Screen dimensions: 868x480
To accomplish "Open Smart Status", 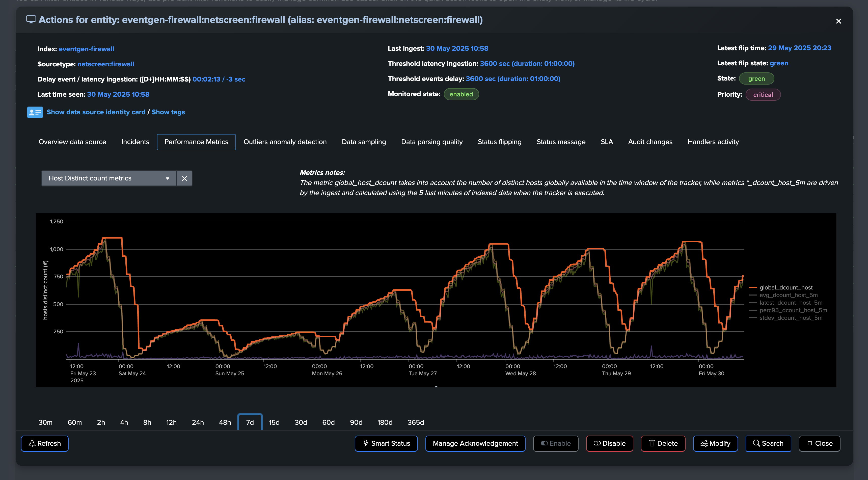I will point(386,443).
